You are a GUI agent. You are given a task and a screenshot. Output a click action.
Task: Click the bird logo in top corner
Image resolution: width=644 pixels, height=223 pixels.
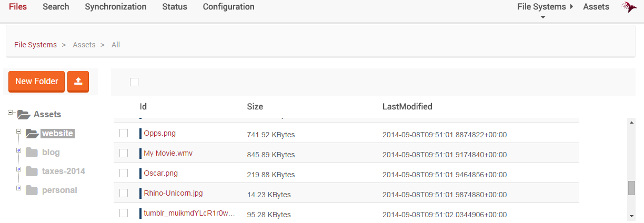point(629,7)
